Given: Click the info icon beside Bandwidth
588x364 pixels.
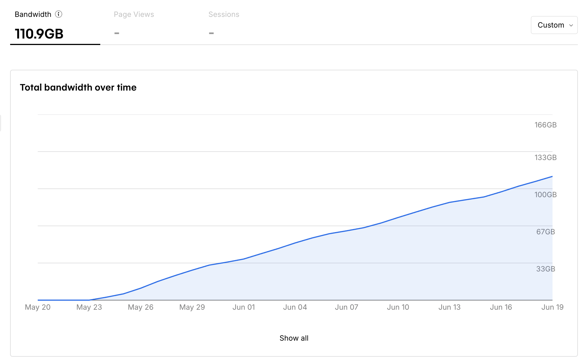Looking at the screenshot, I should click(x=59, y=14).
